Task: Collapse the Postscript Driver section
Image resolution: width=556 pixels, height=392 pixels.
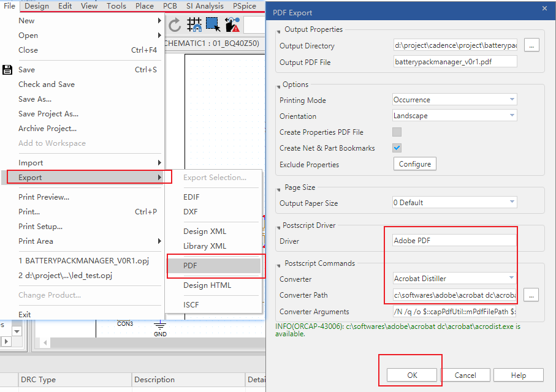Action: tap(279, 228)
